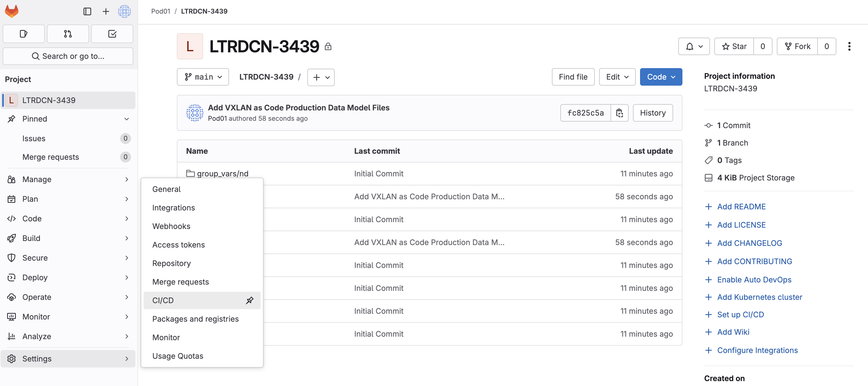The height and width of the screenshot is (386, 868).
Task: Open the vertical three-dot project actions menu
Action: (849, 46)
